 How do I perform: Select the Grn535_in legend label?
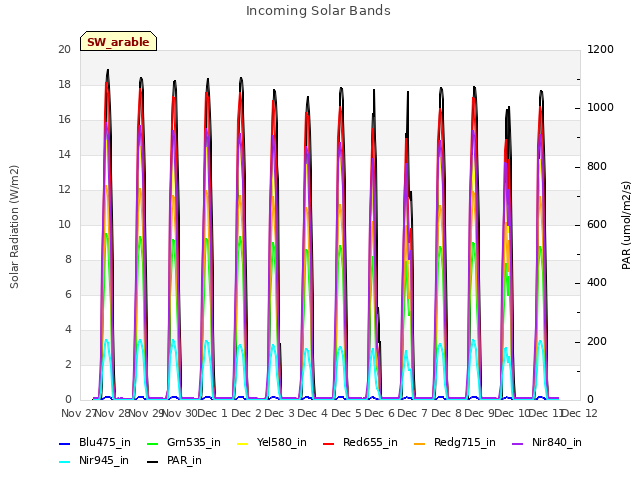point(194,442)
